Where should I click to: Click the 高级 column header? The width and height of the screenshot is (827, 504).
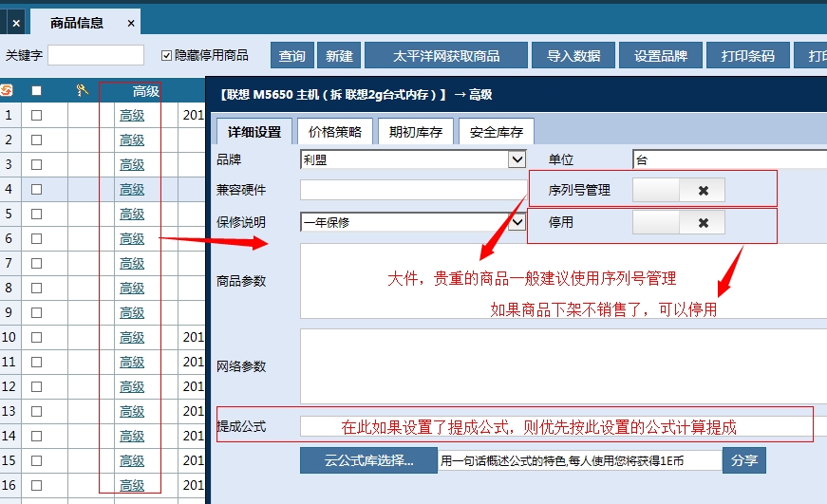146,91
